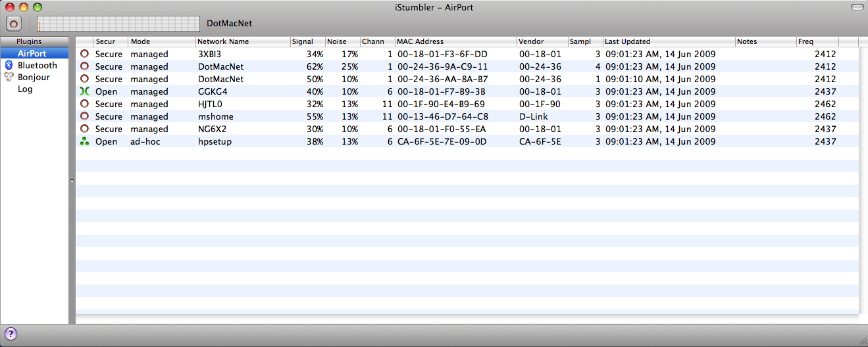
Task: Click the sidebar splitter handle
Action: pos(72,180)
